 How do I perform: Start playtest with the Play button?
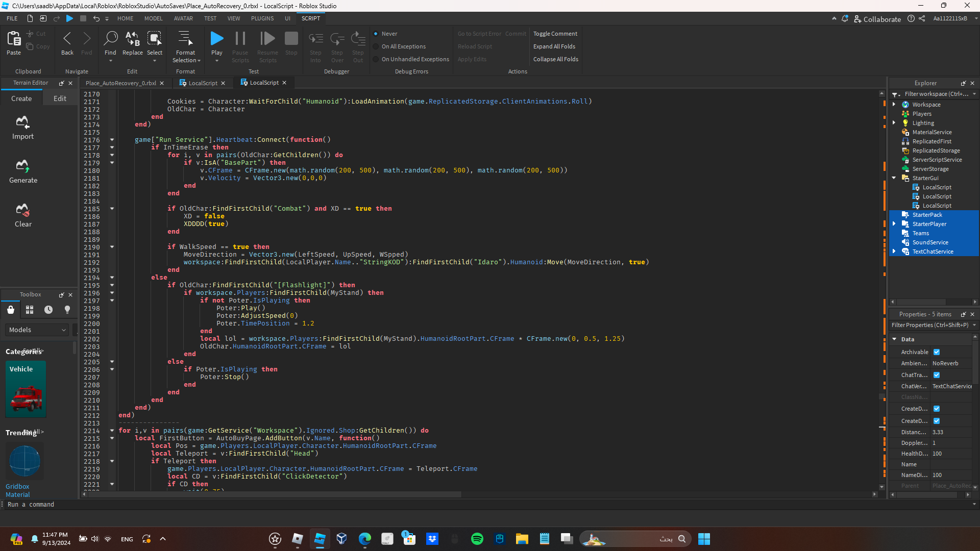pyautogui.click(x=217, y=38)
